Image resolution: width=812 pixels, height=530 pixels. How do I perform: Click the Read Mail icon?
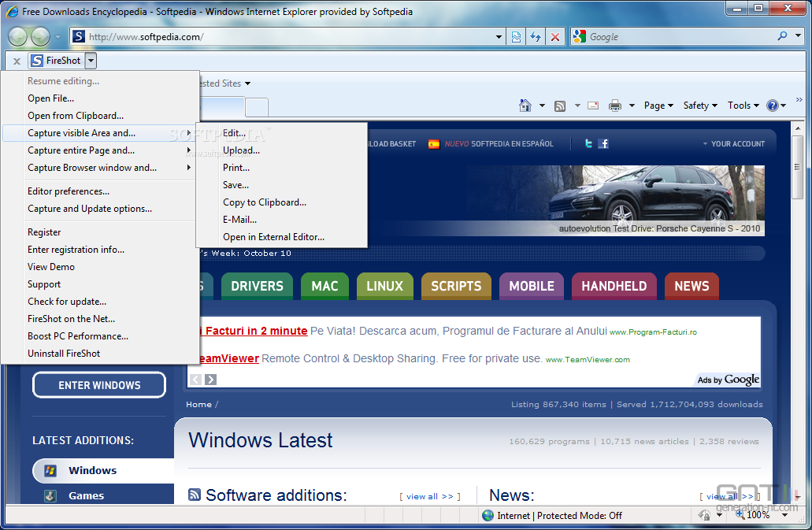594,106
